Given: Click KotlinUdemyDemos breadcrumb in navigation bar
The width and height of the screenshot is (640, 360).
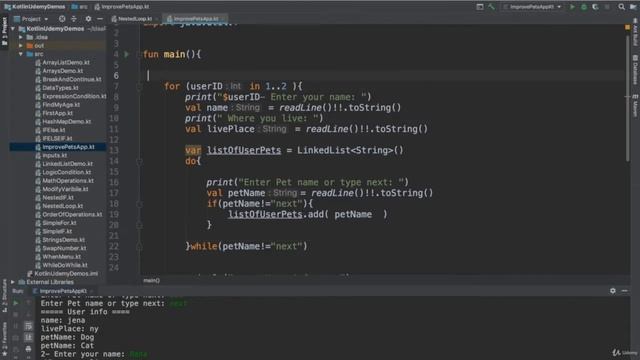Looking at the screenshot, I should pyautogui.click(x=34, y=7).
